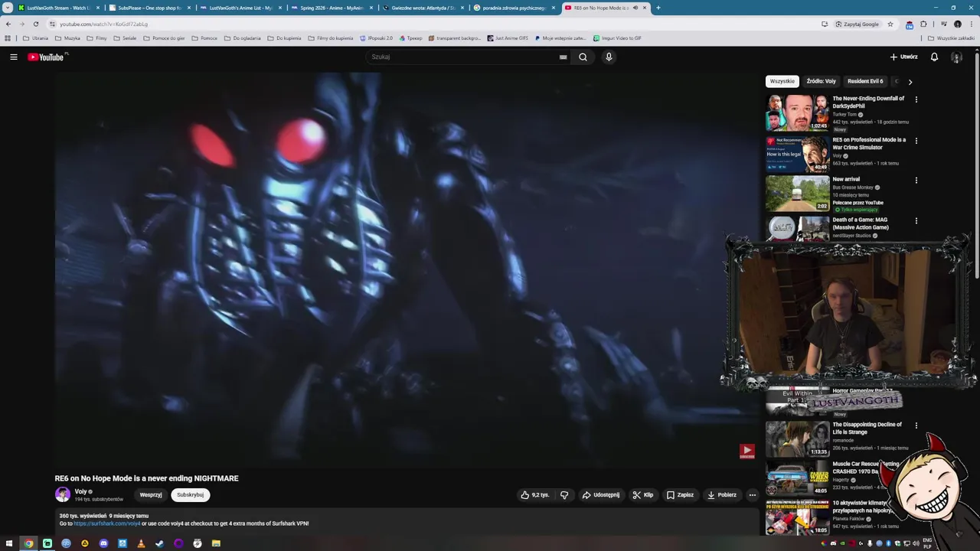Toggle the Subskrybuj subscribe button

click(x=191, y=495)
